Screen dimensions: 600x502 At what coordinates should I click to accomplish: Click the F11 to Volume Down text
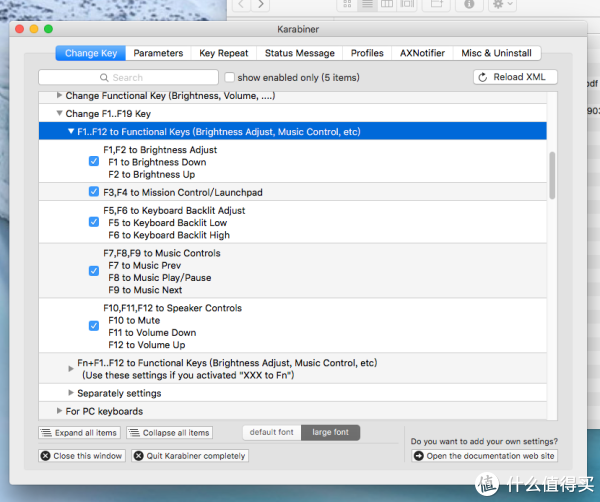point(152,333)
